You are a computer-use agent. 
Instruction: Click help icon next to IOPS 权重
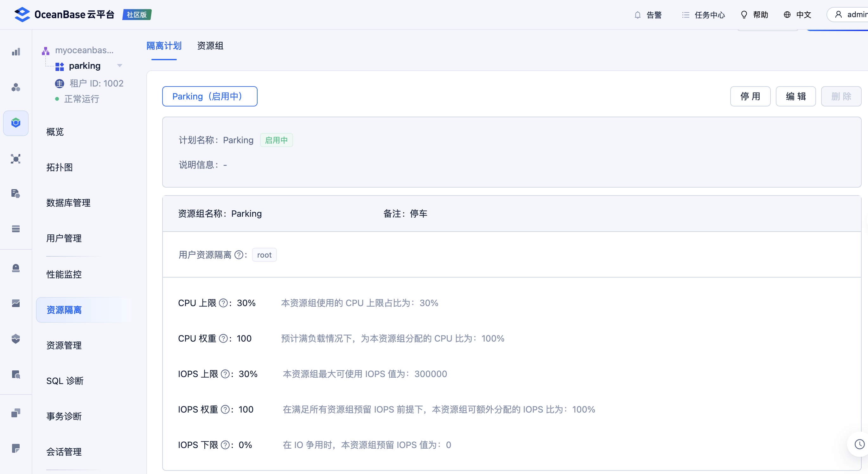(x=225, y=410)
